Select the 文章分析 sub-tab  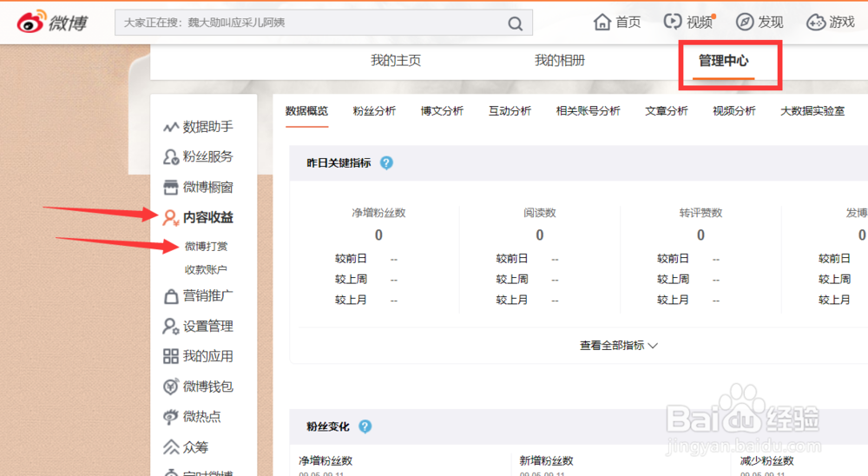click(666, 111)
